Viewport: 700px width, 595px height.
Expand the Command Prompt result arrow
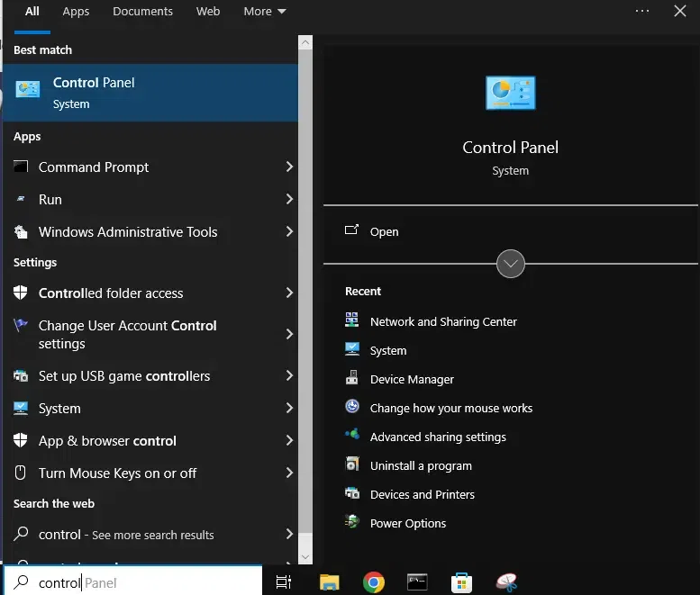[x=289, y=167]
